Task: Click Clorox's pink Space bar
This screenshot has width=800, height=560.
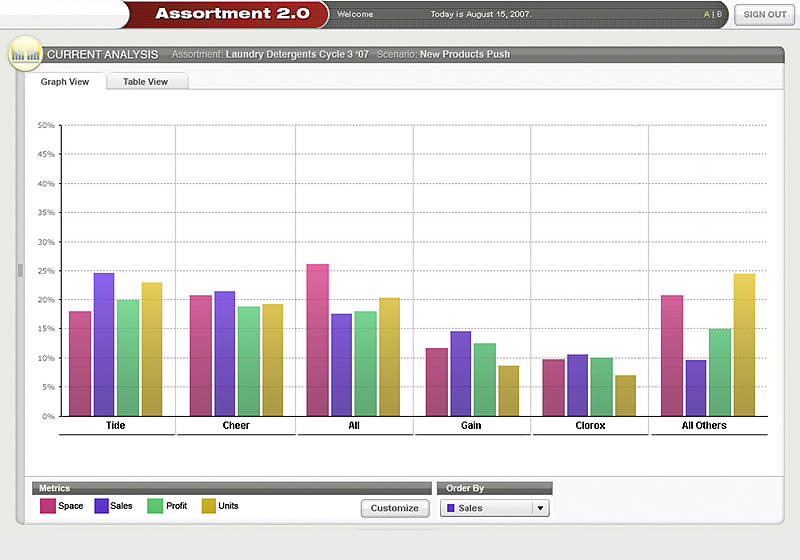Action: [x=554, y=388]
